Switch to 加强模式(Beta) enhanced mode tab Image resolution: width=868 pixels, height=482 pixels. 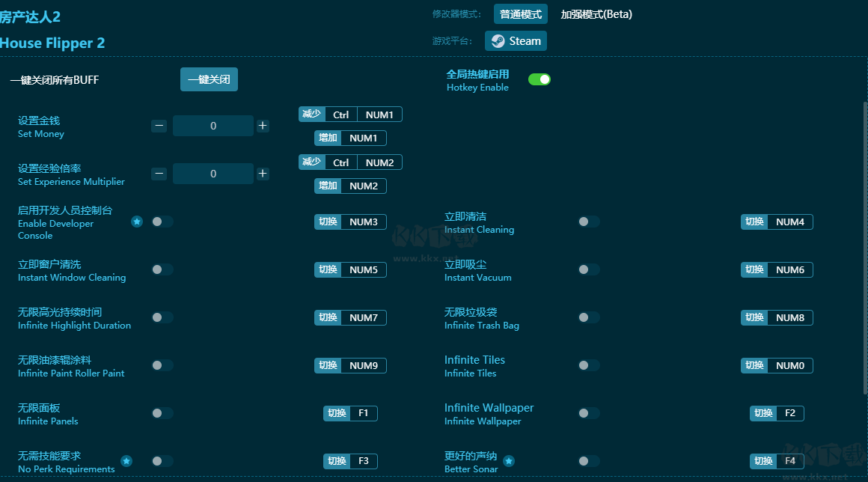(x=596, y=14)
